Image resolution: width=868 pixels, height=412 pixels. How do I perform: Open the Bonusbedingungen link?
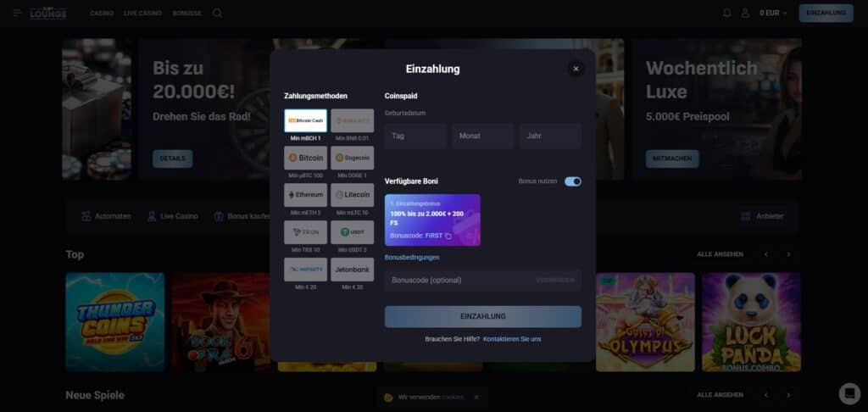(x=412, y=258)
